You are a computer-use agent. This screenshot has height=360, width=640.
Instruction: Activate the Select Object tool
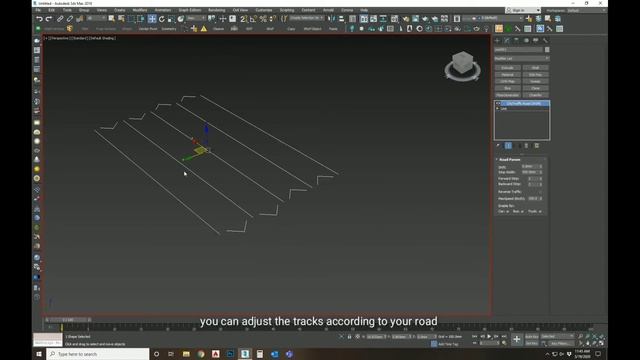click(x=111, y=19)
